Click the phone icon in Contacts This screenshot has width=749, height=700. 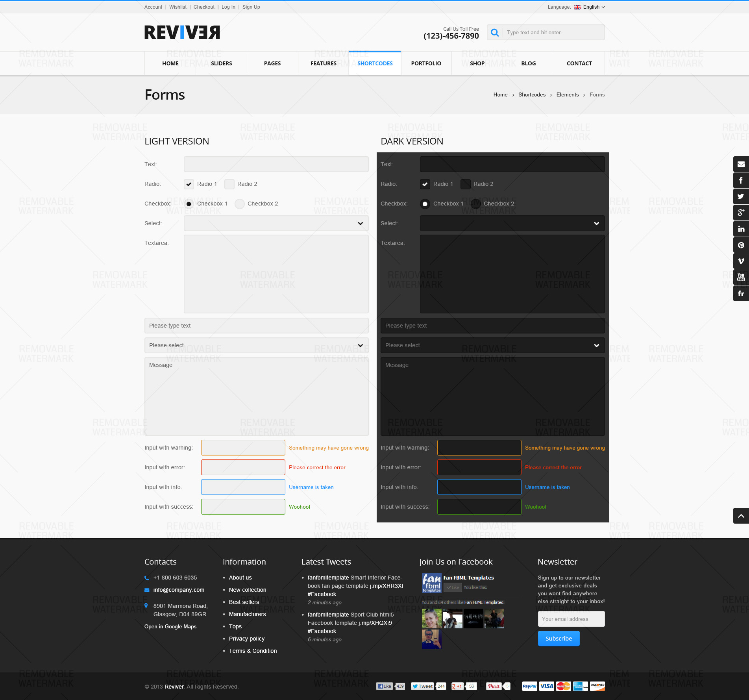147,578
